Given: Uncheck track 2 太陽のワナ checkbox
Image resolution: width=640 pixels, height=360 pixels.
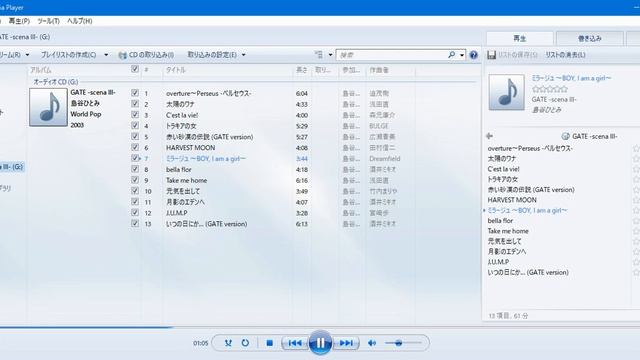Looking at the screenshot, I should [x=135, y=104].
